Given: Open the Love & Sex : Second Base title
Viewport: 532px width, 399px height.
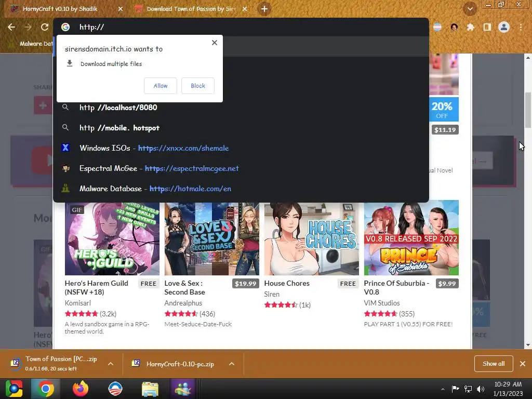Looking at the screenshot, I should tap(184, 288).
